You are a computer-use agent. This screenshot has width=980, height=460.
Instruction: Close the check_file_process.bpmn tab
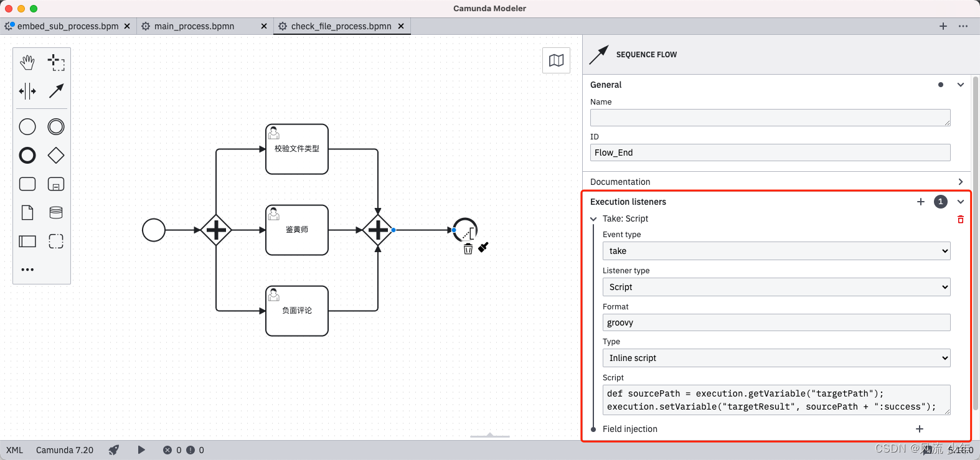coord(401,26)
